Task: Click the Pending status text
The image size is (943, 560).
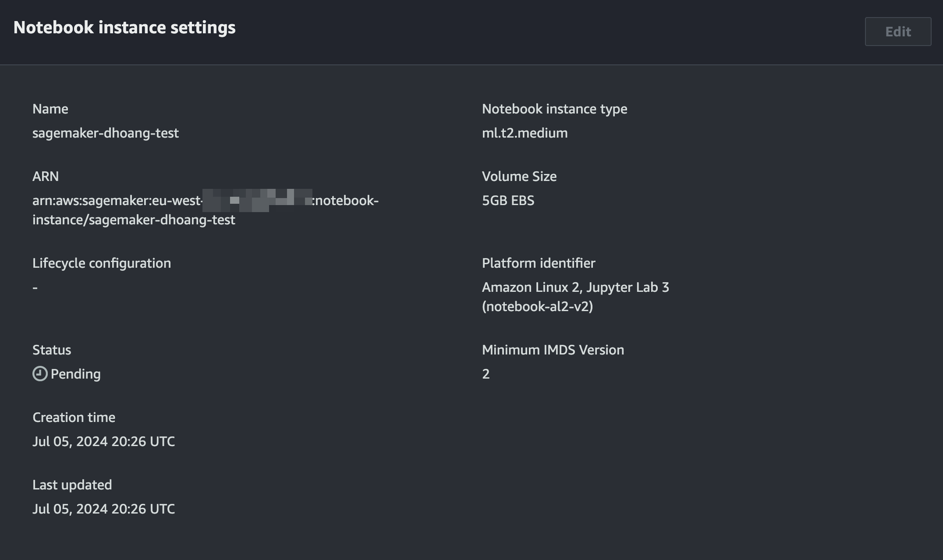Action: coord(75,374)
